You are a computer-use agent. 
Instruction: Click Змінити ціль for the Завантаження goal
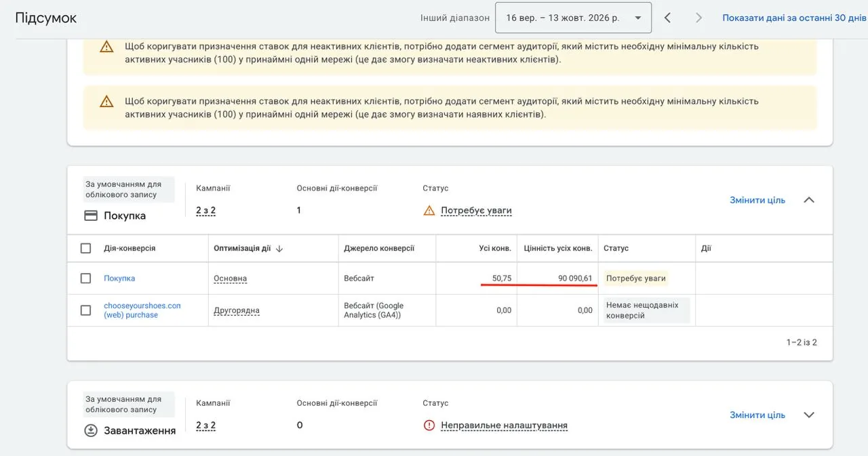tap(757, 415)
